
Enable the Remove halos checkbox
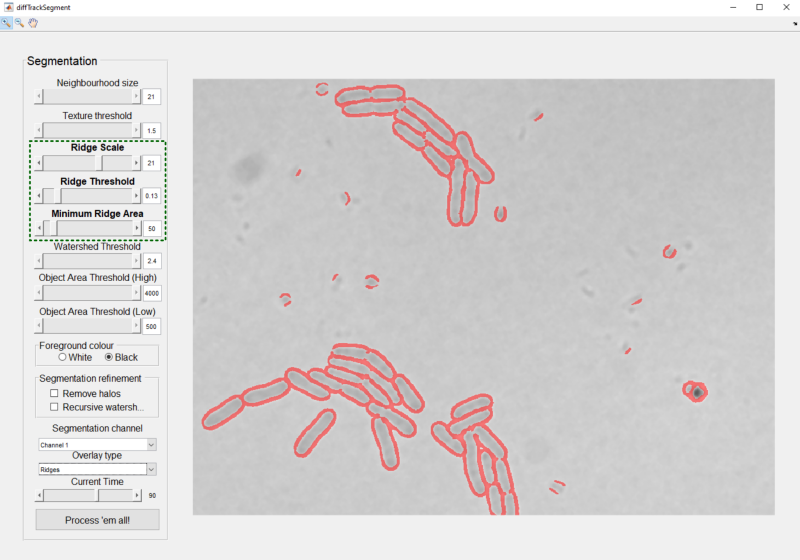tap(54, 393)
